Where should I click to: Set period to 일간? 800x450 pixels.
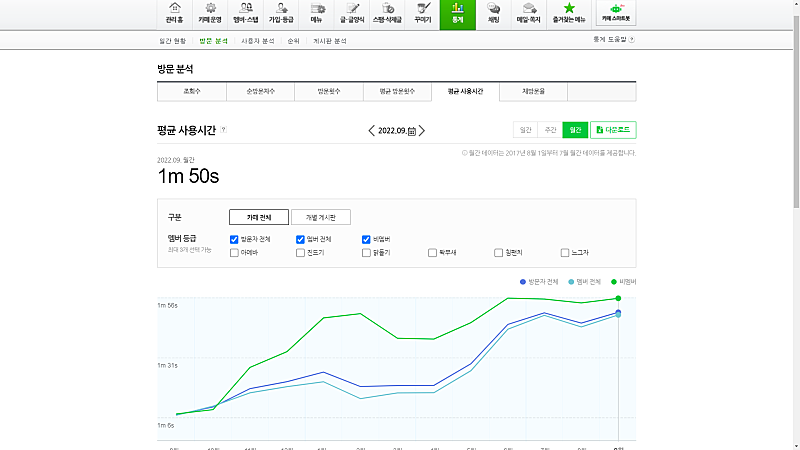click(x=526, y=130)
